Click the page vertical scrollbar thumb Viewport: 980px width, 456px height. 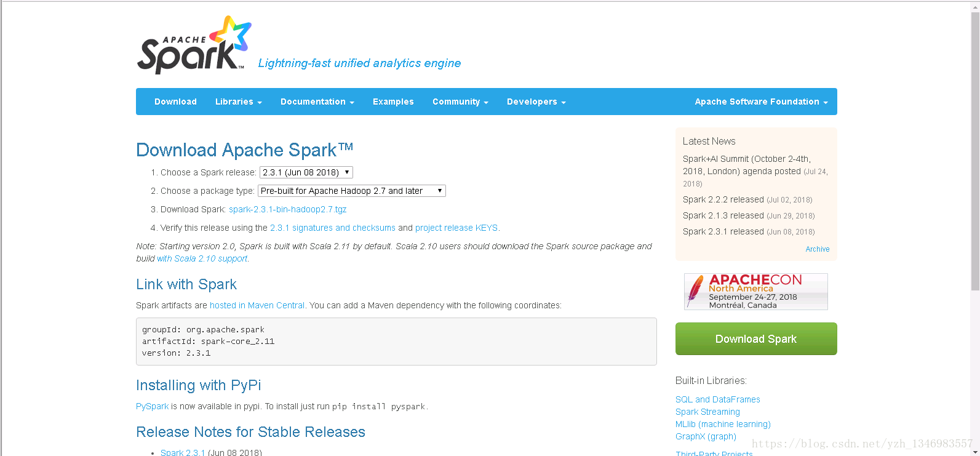coord(975,151)
